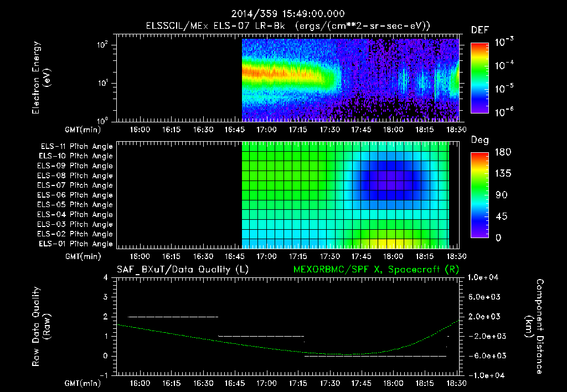Click the -1 tick on the Raw Data Quality axis
The height and width of the screenshot is (392, 567).
point(104,375)
